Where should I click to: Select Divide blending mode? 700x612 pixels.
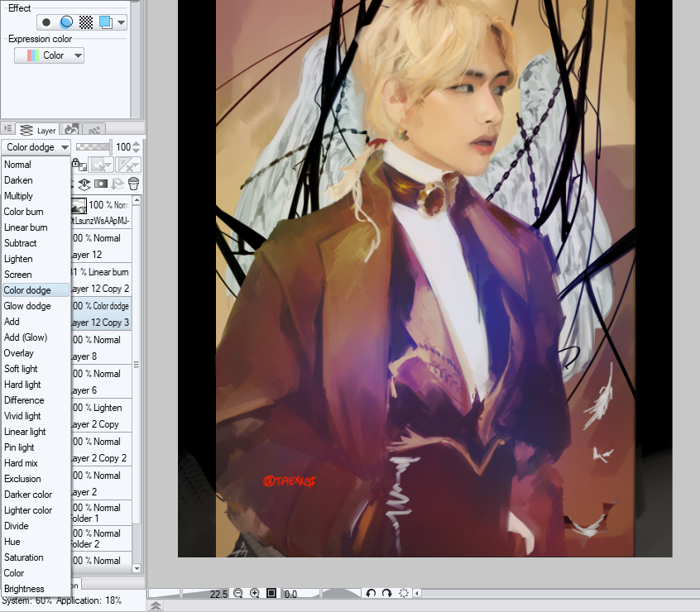coord(36,526)
